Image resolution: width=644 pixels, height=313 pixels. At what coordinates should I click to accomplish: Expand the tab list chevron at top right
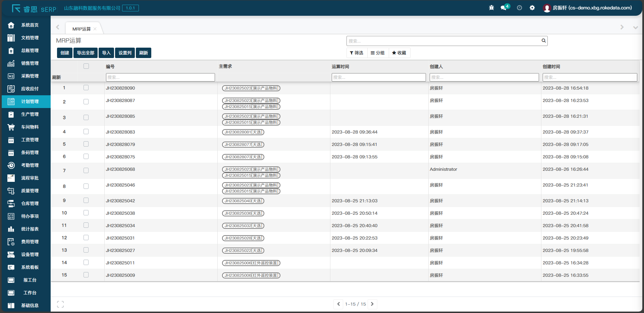click(x=635, y=28)
